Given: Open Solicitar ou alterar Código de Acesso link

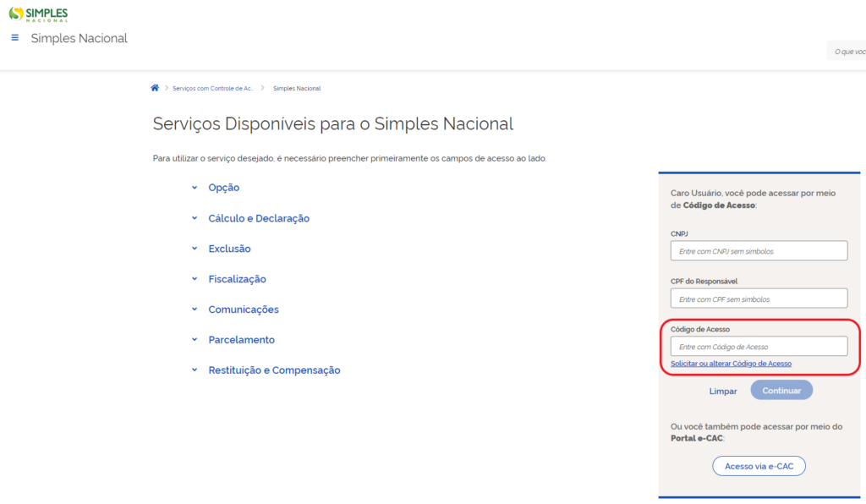Looking at the screenshot, I should [731, 364].
